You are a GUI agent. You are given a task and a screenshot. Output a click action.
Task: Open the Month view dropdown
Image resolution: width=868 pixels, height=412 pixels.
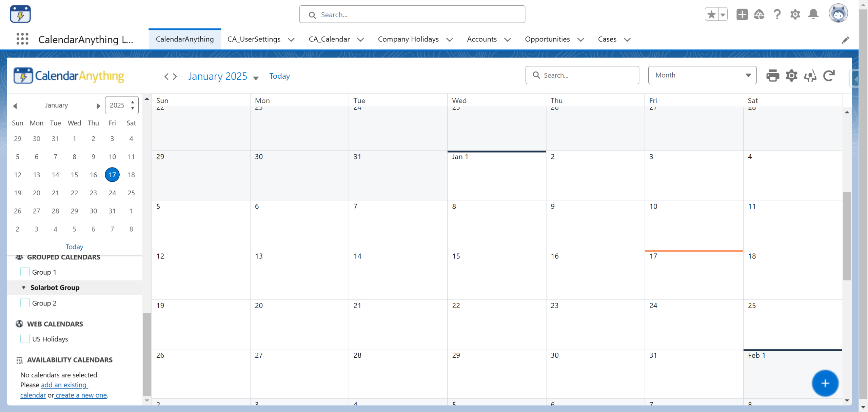point(702,75)
